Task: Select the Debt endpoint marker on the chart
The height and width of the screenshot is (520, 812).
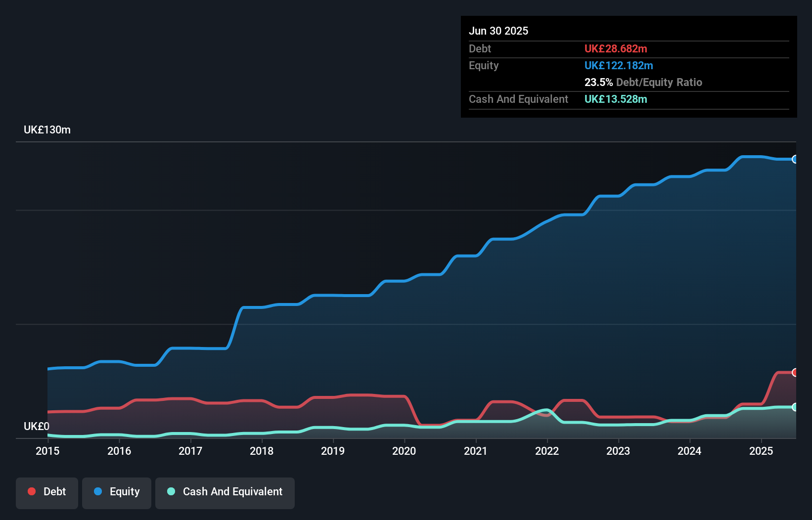Action: [x=795, y=372]
